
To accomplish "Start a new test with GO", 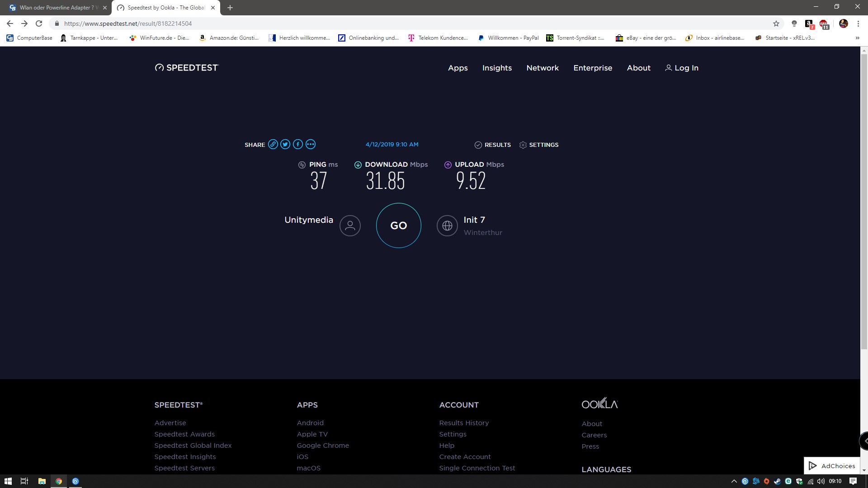I will pyautogui.click(x=398, y=225).
